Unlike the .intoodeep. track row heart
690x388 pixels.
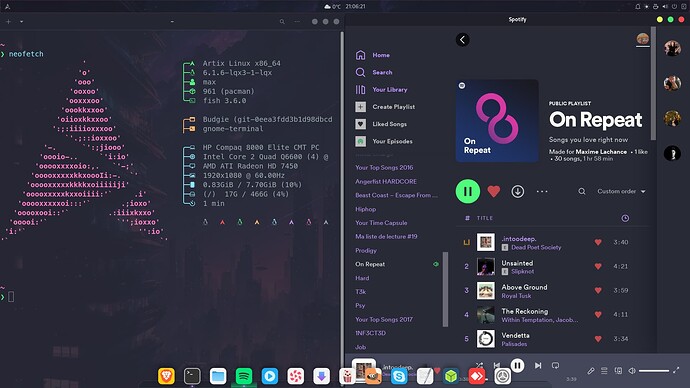pyautogui.click(x=598, y=242)
